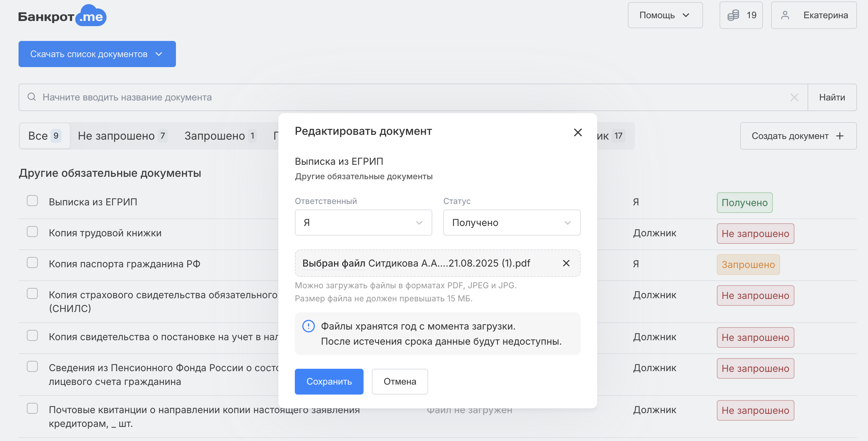
Task: Tick checkbox for Копия паспорта гражданина РФ
Action: click(32, 262)
